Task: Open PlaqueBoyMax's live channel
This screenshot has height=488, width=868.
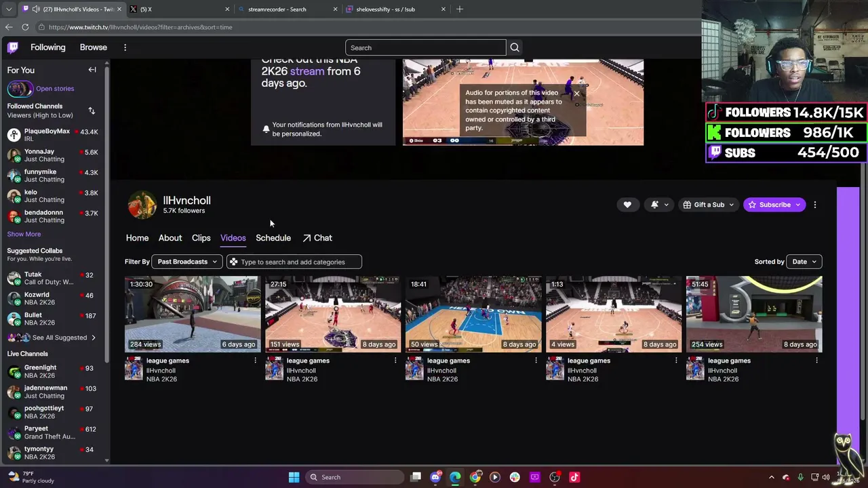Action: 53,135
